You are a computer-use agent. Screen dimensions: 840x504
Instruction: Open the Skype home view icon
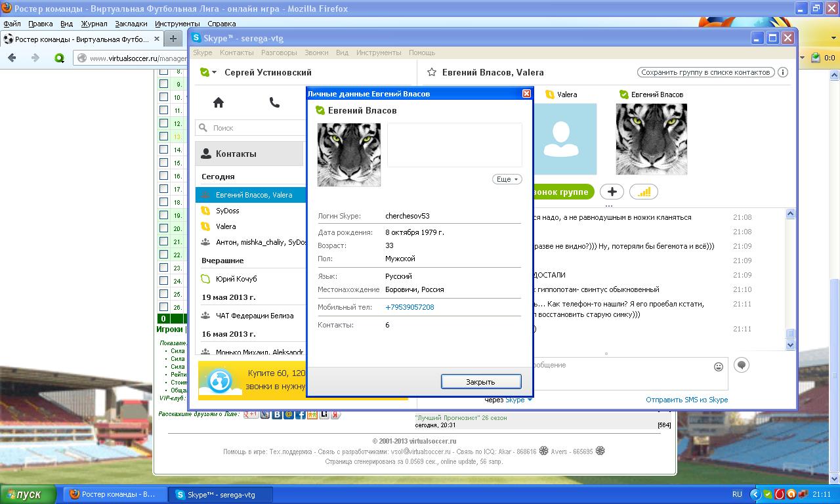[x=219, y=102]
